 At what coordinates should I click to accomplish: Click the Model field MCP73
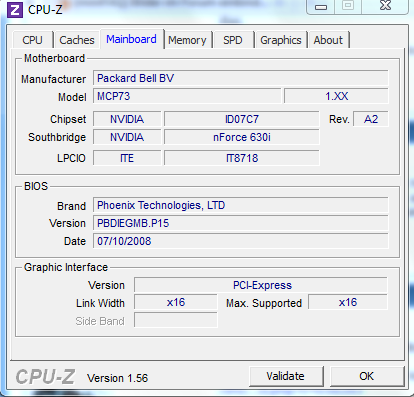(x=187, y=96)
